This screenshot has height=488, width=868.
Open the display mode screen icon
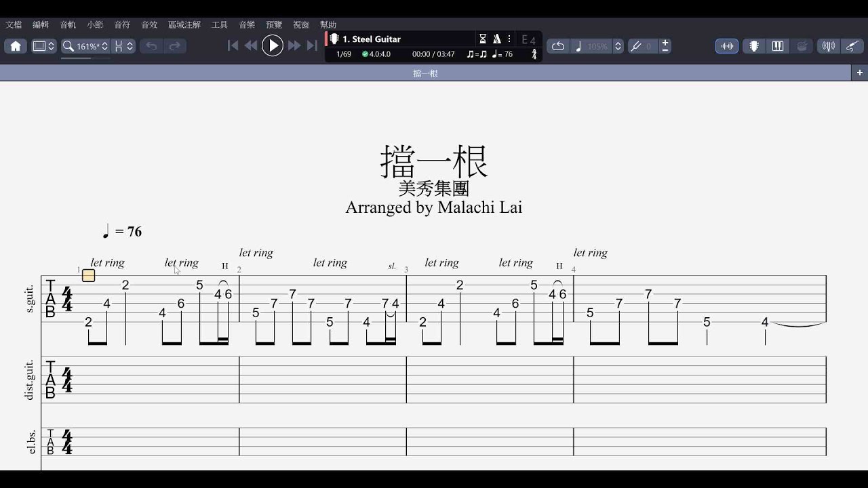39,46
